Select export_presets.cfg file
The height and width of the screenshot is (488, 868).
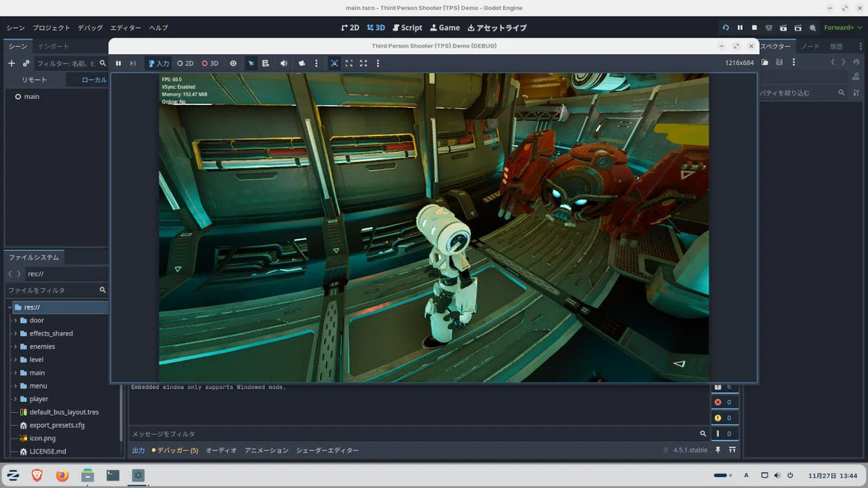click(56, 425)
